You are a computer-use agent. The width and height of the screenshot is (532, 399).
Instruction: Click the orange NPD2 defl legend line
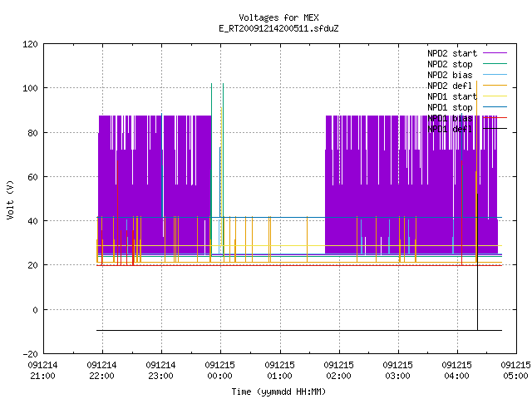(x=495, y=85)
